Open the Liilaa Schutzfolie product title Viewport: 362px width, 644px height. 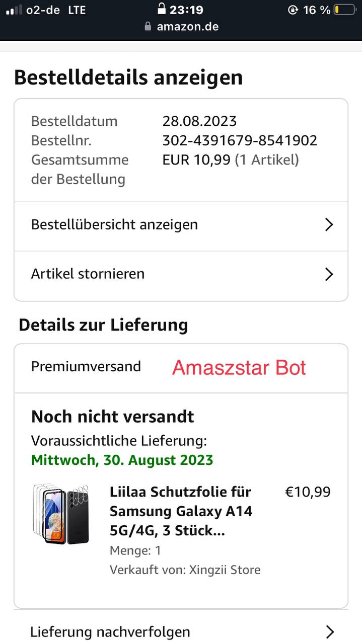tap(181, 511)
